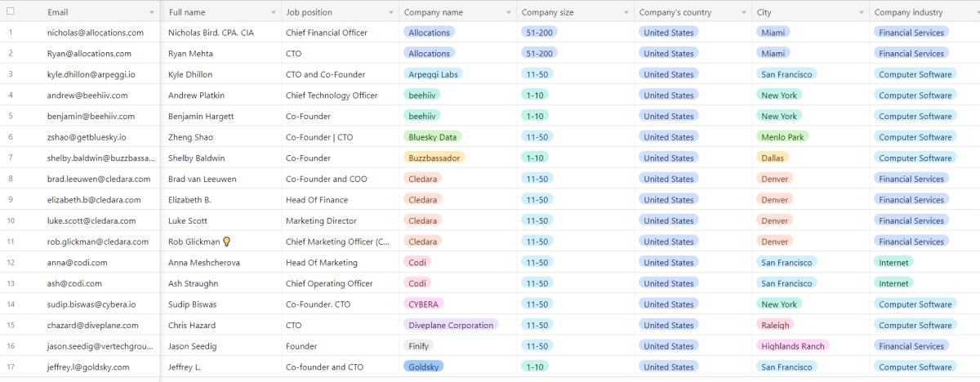Click email sudip.biswas@cybera.io
Screen dimensions: 980x382
pyautogui.click(x=92, y=304)
